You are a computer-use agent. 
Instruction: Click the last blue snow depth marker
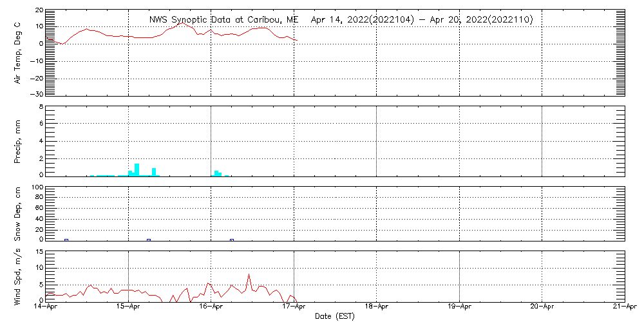pyautogui.click(x=232, y=240)
